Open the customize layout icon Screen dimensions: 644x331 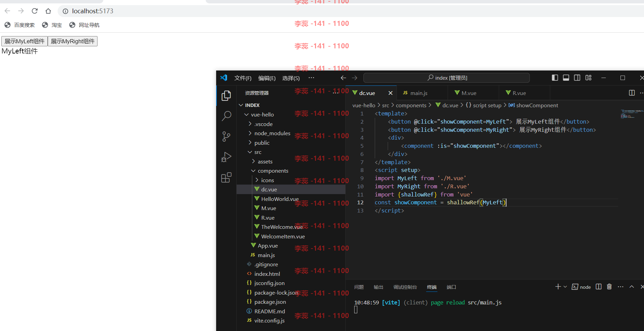[588, 78]
